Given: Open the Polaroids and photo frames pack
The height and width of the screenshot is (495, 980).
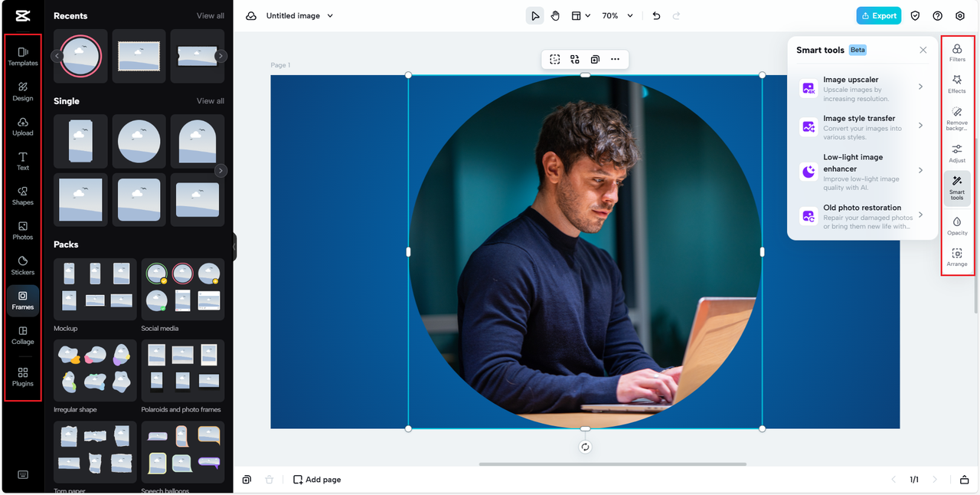Looking at the screenshot, I should 183,371.
